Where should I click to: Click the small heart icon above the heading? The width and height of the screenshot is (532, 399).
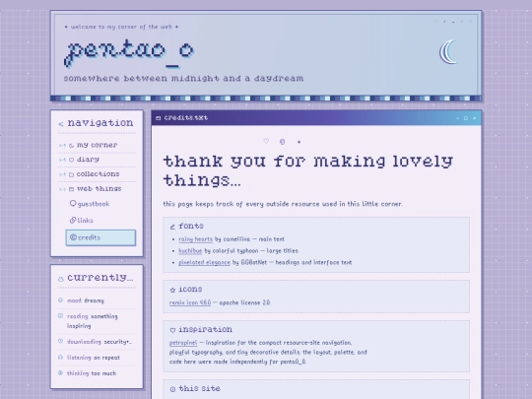(x=266, y=141)
